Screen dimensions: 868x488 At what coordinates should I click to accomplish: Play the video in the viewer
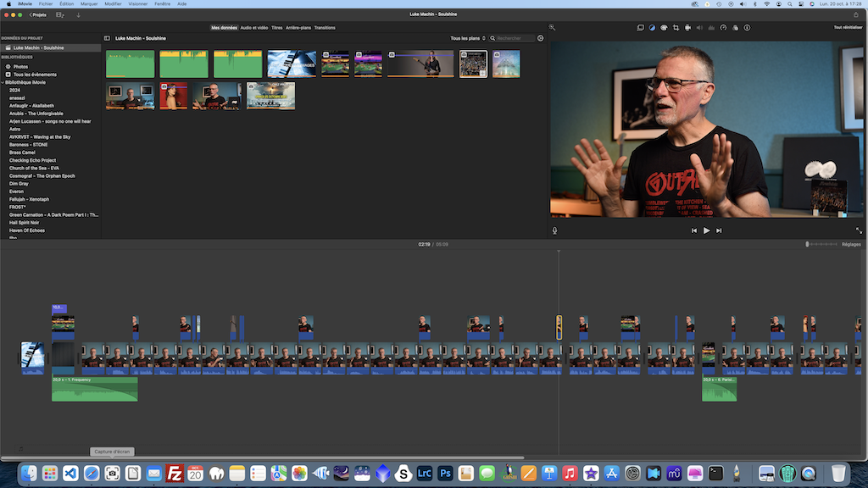pos(706,230)
